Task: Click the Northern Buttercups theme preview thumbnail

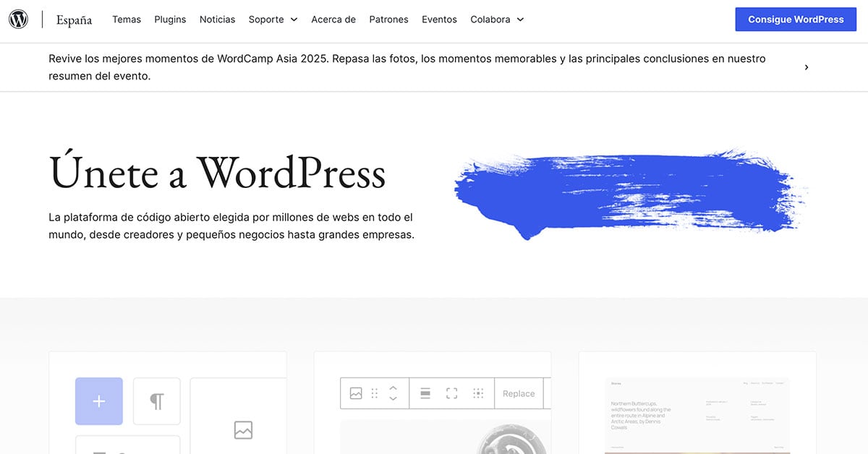Action: [697, 416]
